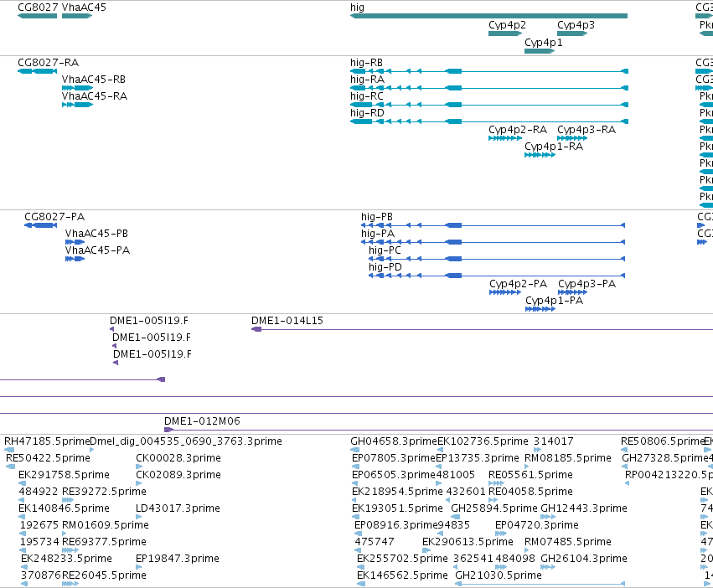Select transcript Cyp4p3-RA
This screenshot has height=588, width=713.
pyautogui.click(x=572, y=138)
